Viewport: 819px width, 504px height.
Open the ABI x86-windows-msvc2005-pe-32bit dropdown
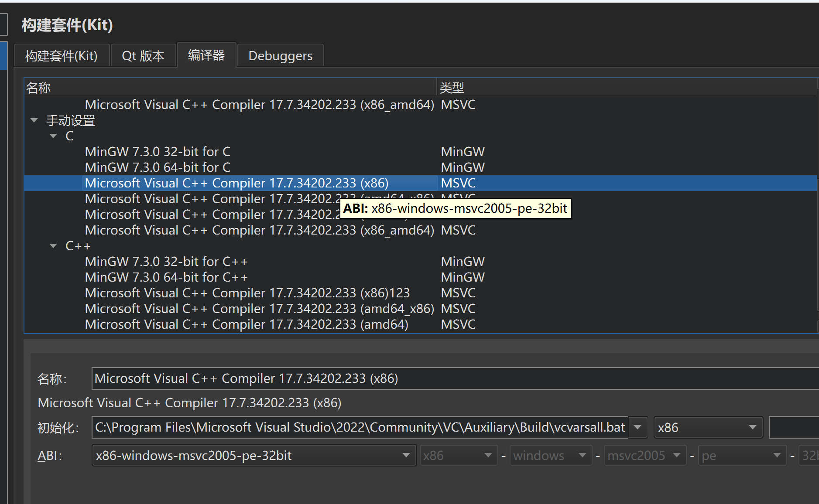254,456
